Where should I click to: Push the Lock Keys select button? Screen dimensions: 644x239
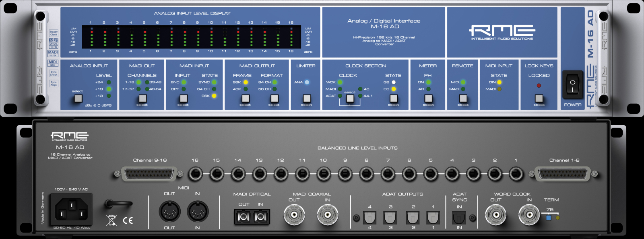click(539, 98)
